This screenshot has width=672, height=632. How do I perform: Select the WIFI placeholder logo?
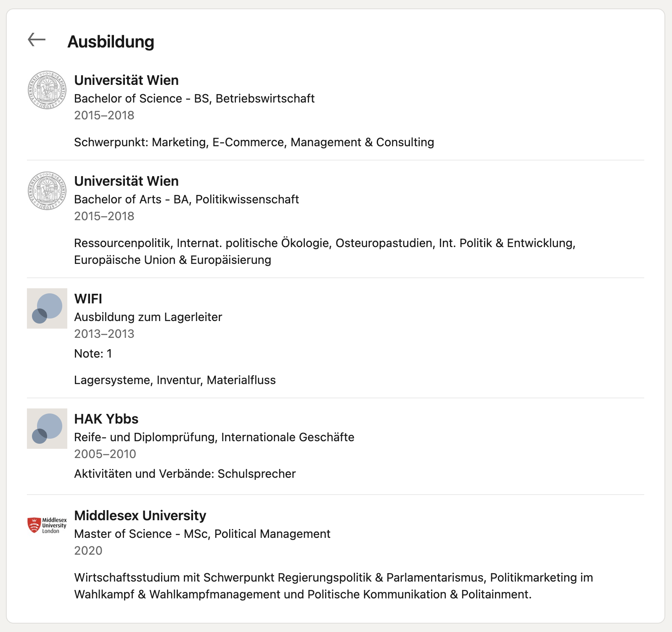[x=47, y=308]
